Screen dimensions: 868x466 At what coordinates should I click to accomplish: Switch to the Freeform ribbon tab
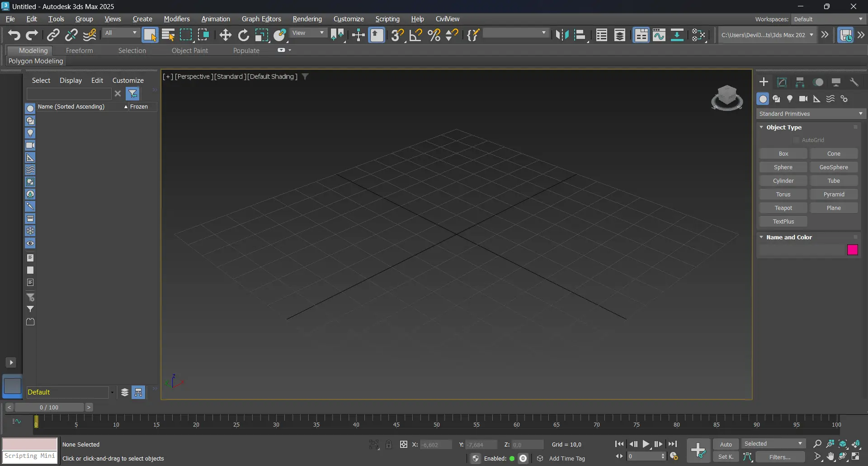[79, 51]
